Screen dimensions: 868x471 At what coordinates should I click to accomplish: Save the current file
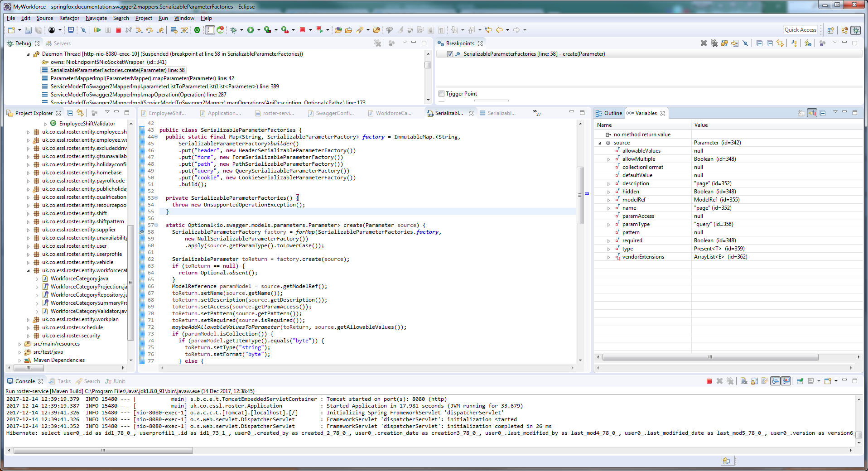28,30
